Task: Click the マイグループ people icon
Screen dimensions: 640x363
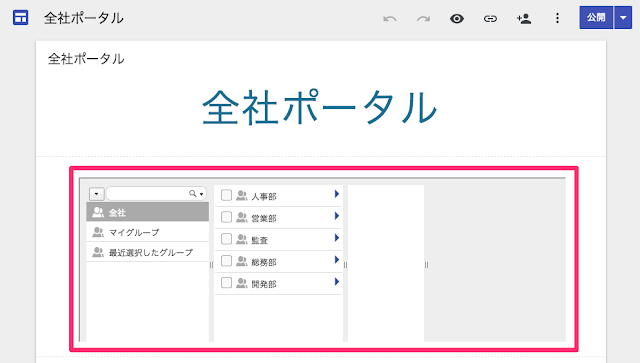Action: coord(98,232)
